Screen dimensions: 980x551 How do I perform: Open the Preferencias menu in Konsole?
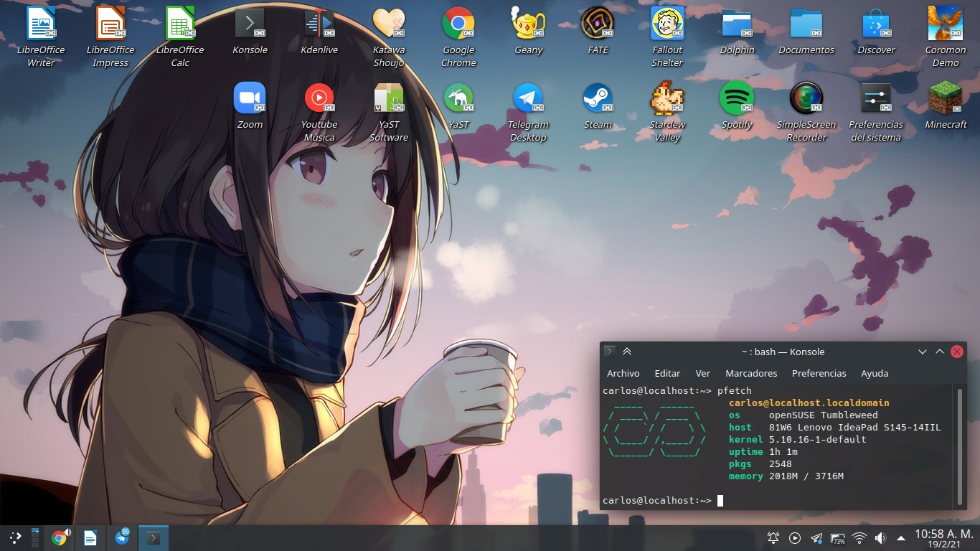click(x=819, y=373)
